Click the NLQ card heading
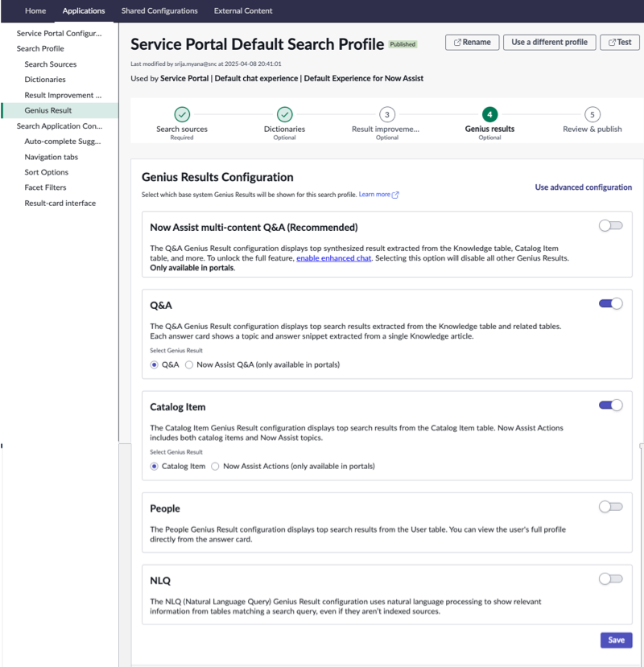Screen dimensions: 644x667 coord(160,581)
